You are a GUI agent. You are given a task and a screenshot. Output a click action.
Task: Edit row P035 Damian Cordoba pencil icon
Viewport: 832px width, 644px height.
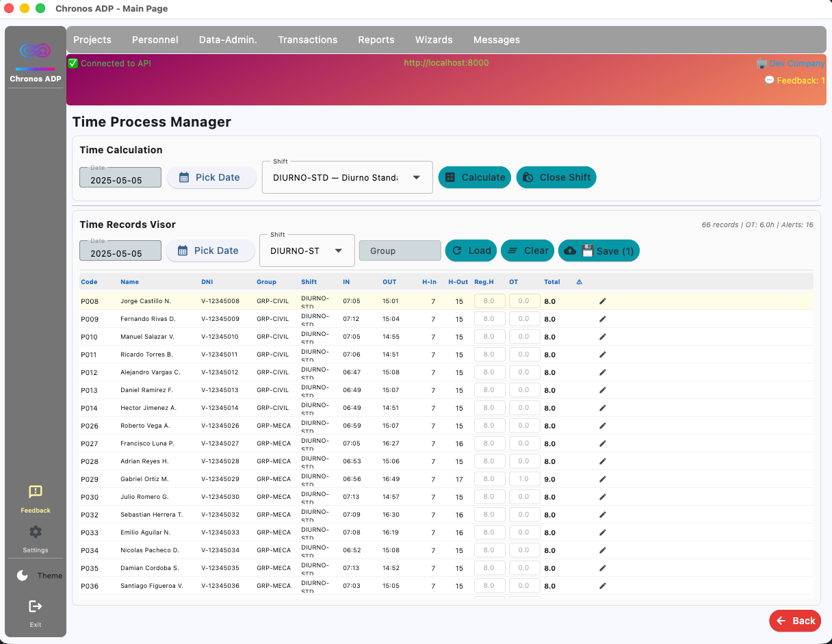pos(603,568)
